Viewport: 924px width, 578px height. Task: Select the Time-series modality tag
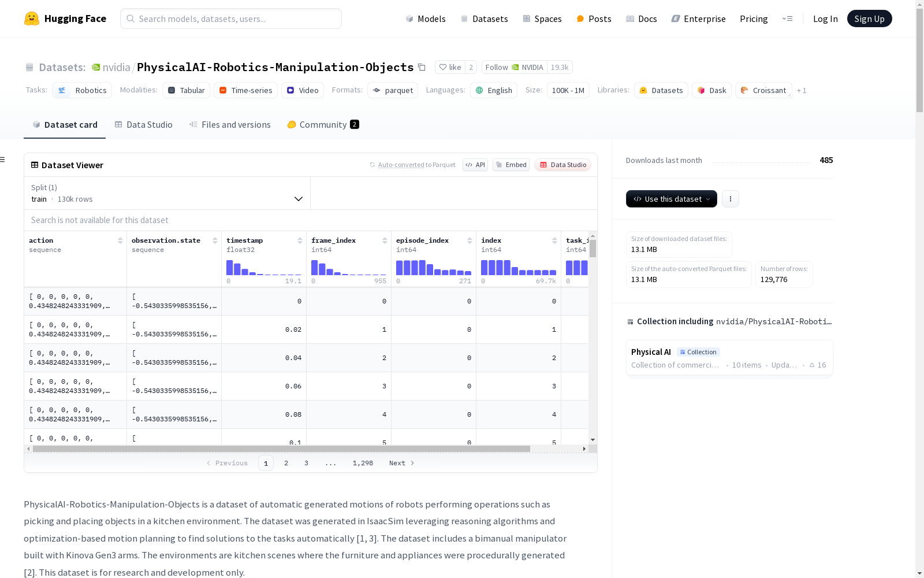(245, 90)
